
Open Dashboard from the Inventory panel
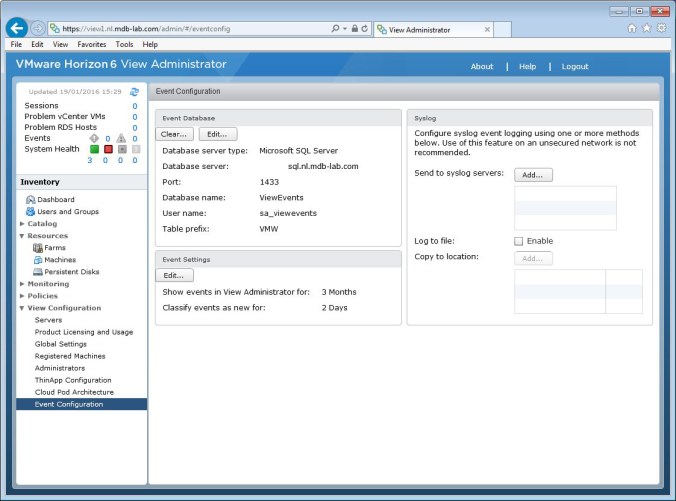(x=56, y=200)
